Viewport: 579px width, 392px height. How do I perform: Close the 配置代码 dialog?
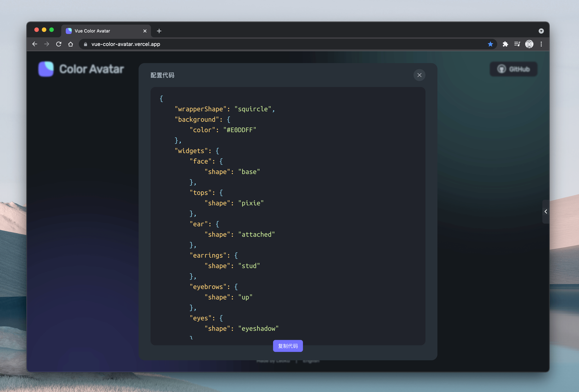click(x=419, y=75)
